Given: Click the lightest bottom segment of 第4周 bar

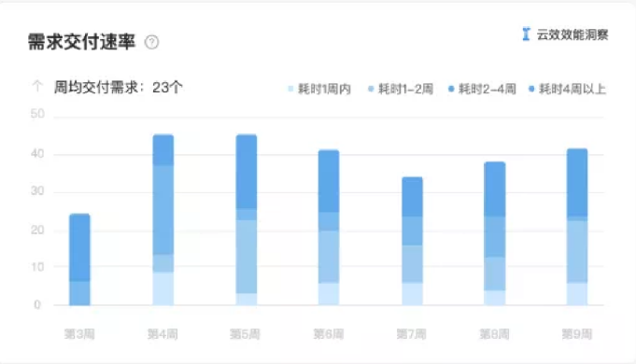Looking at the screenshot, I should pos(163,288).
